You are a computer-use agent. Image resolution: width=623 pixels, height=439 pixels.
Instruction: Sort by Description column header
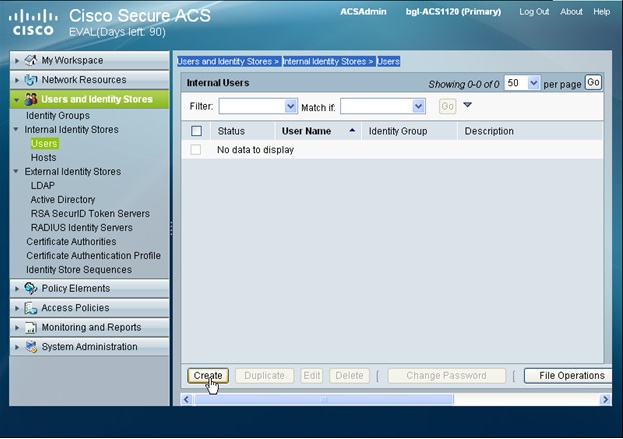(489, 131)
